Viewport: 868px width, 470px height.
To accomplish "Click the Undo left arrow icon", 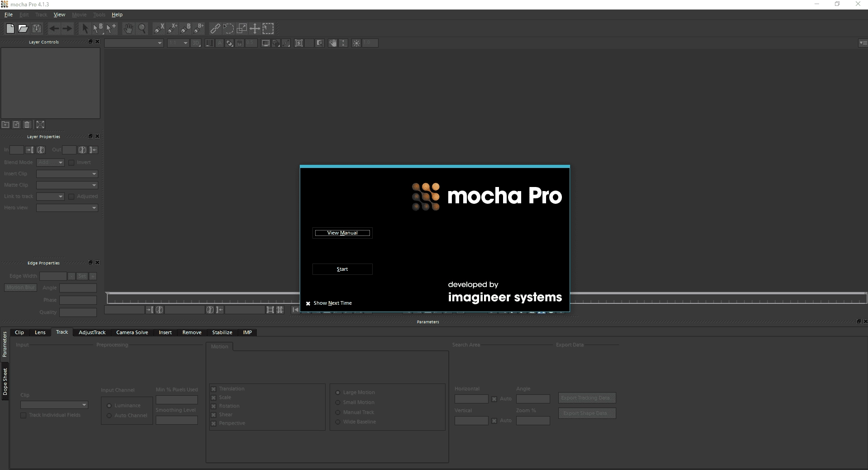I will point(54,29).
